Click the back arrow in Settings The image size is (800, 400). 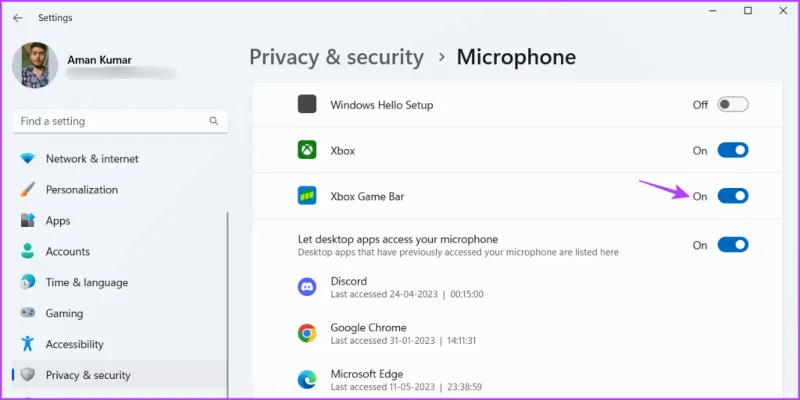(18, 18)
